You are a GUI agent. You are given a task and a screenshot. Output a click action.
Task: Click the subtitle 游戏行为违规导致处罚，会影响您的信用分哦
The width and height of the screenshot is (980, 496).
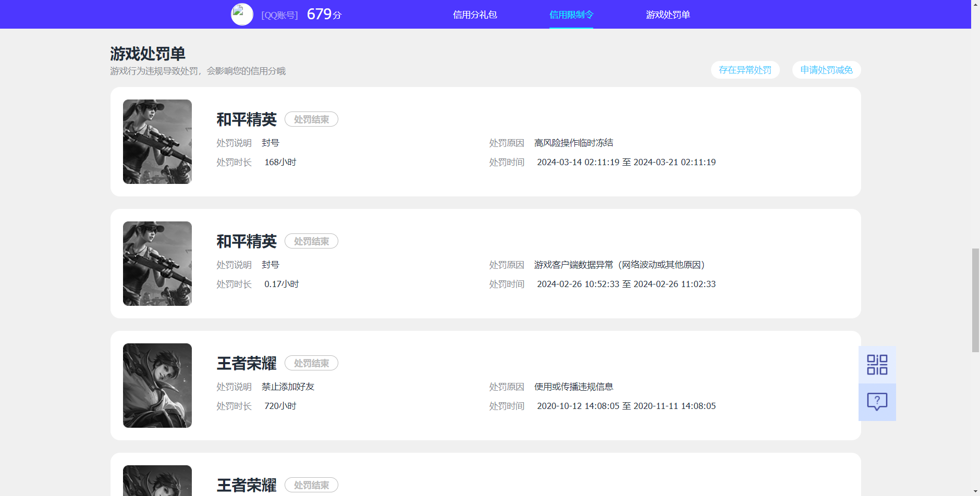(198, 71)
